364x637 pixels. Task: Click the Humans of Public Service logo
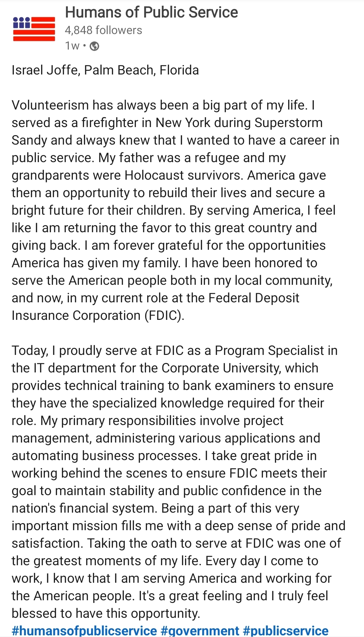(34, 29)
